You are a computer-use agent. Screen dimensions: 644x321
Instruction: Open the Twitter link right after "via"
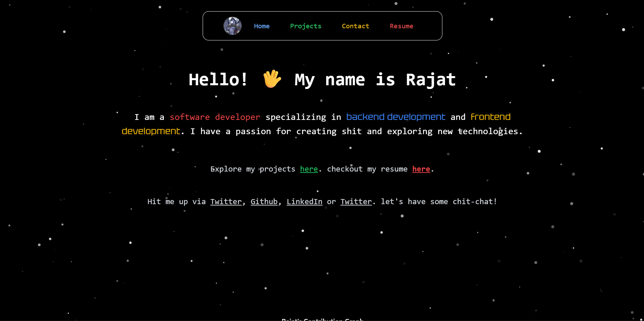[x=226, y=202]
